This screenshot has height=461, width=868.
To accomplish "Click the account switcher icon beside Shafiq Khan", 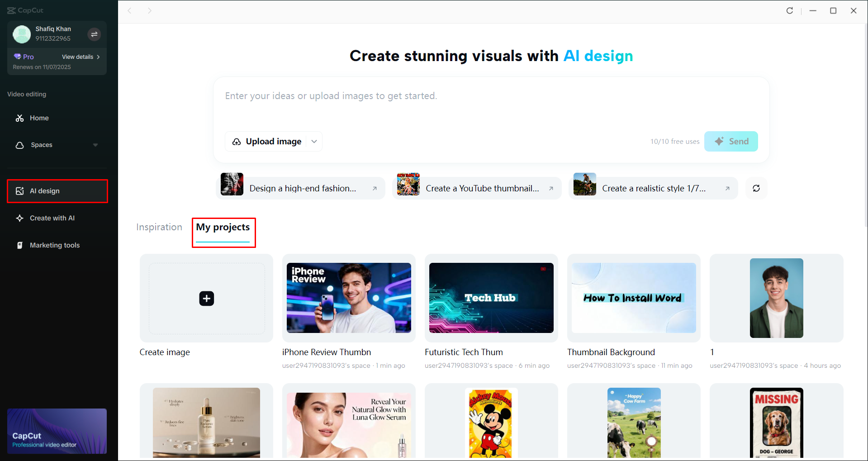I will [x=94, y=34].
